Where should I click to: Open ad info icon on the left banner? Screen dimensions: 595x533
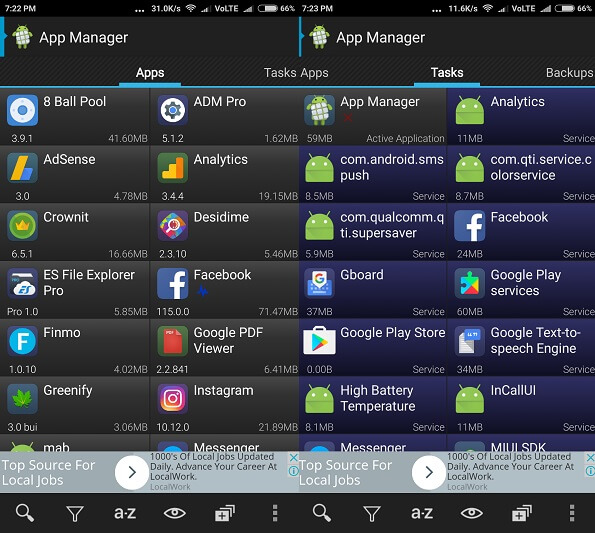(x=293, y=471)
